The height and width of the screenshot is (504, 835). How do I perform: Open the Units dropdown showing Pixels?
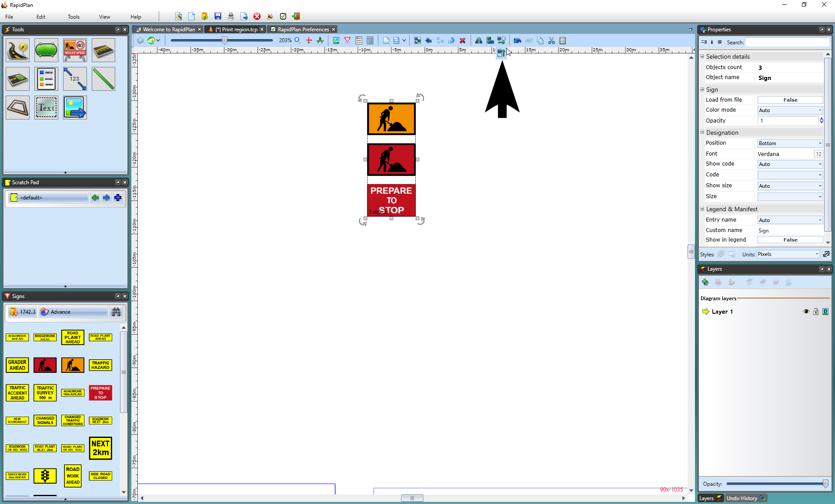click(788, 254)
